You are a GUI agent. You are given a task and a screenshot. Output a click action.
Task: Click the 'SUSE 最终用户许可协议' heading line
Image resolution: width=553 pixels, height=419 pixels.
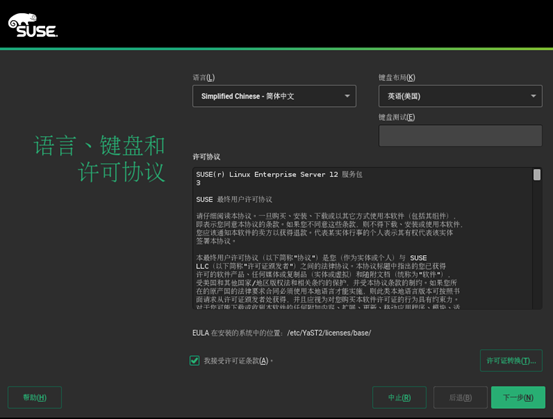point(234,200)
